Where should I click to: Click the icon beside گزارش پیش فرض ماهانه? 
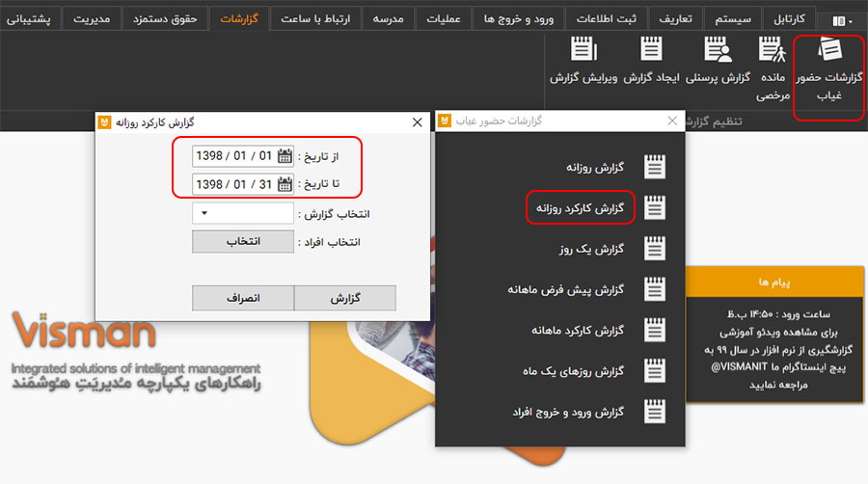coord(655,289)
